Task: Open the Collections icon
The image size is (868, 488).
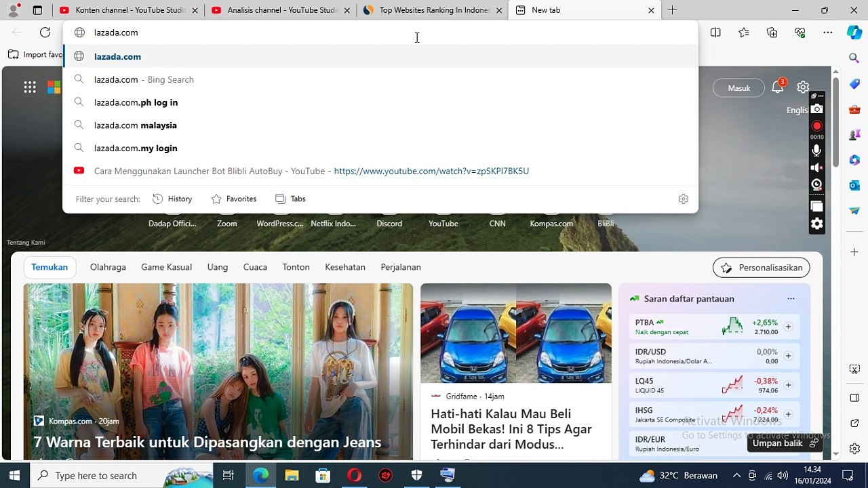Action: click(x=772, y=33)
